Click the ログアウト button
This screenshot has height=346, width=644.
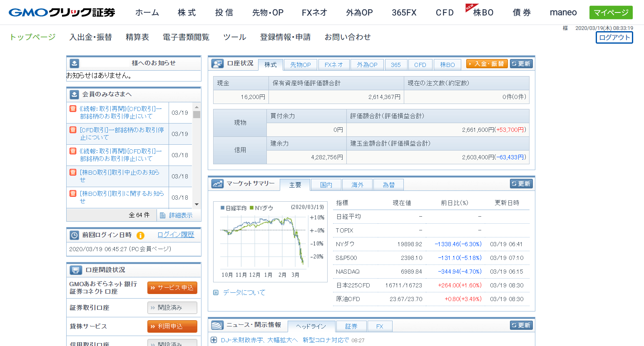click(614, 37)
